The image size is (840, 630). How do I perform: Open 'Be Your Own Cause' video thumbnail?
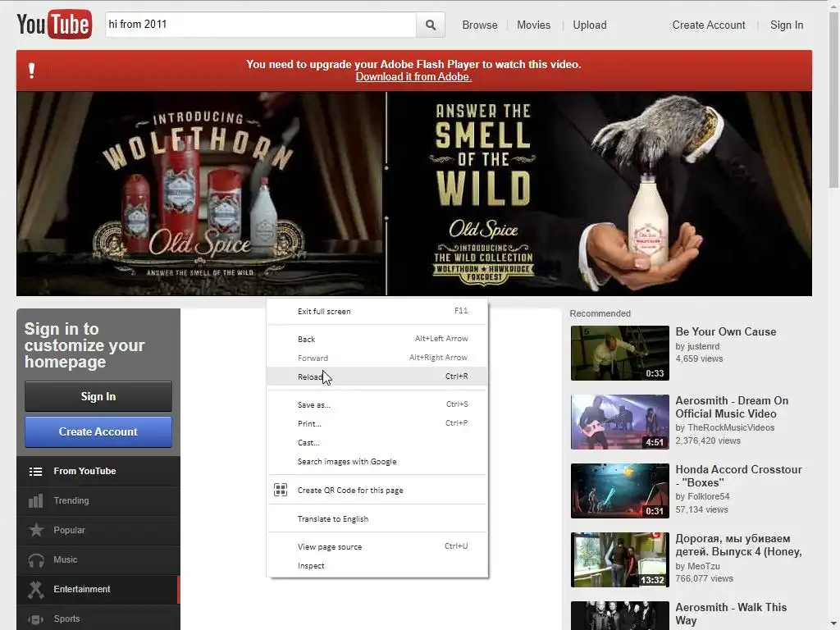(x=620, y=353)
